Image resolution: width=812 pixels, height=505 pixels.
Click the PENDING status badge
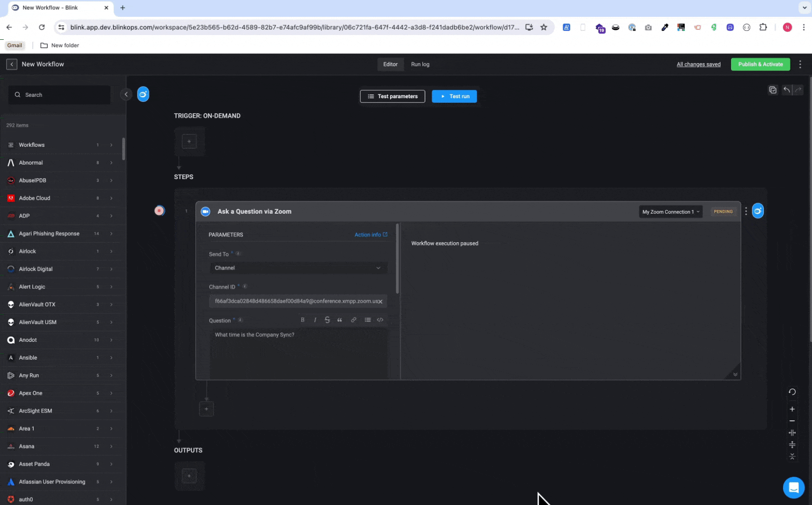click(x=723, y=212)
